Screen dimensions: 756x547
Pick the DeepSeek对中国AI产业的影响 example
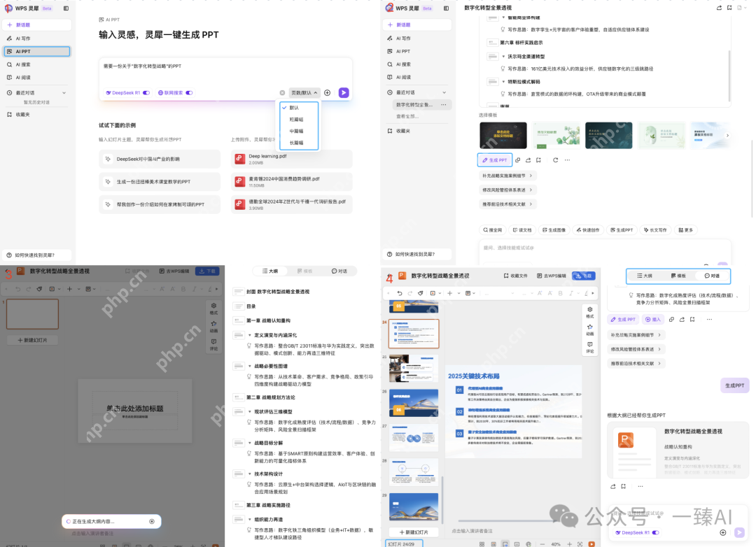[x=160, y=159]
